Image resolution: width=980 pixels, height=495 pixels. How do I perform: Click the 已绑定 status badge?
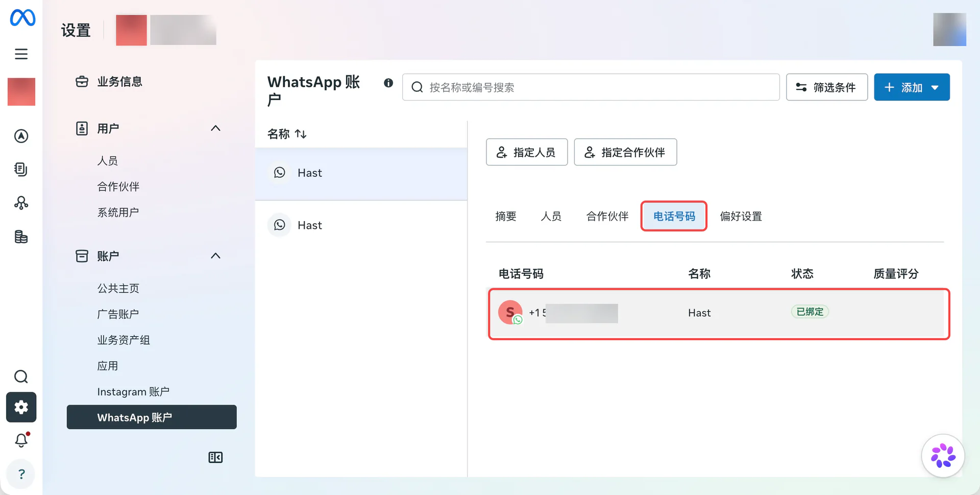point(810,312)
